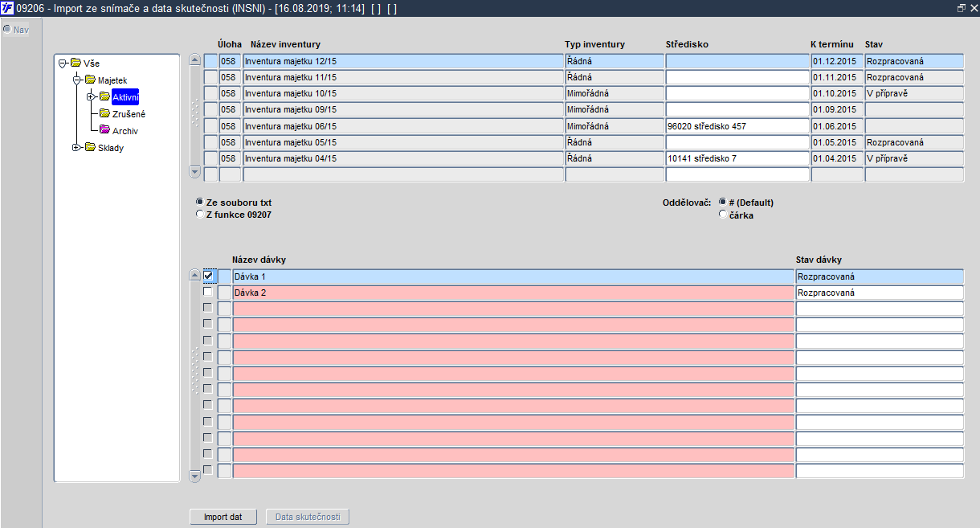Screen dimensions: 980x528
Task: Click the Aktivní folder icon
Action: 104,96
